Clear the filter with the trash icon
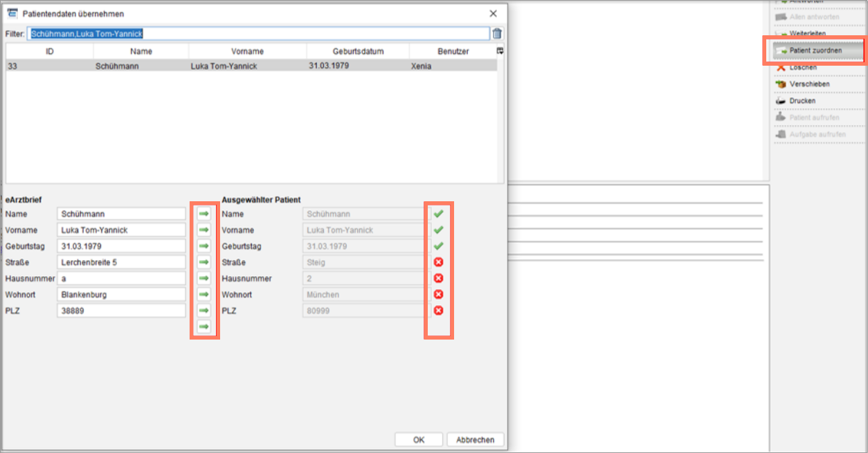This screenshot has width=868, height=453. pyautogui.click(x=497, y=33)
